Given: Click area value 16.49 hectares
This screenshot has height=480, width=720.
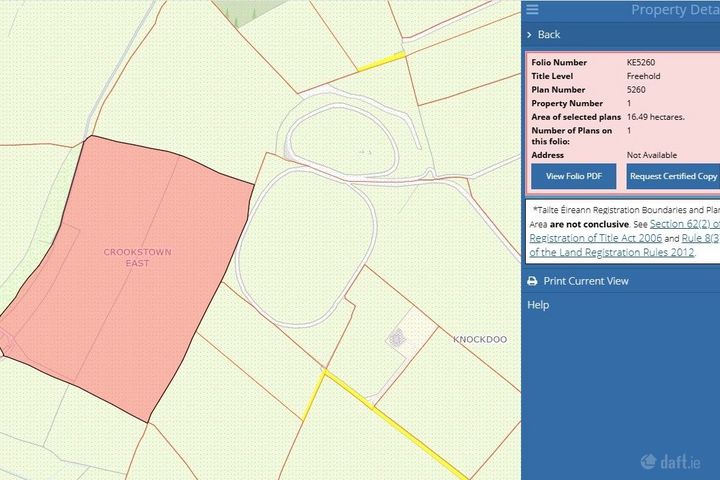Looking at the screenshot, I should point(655,117).
